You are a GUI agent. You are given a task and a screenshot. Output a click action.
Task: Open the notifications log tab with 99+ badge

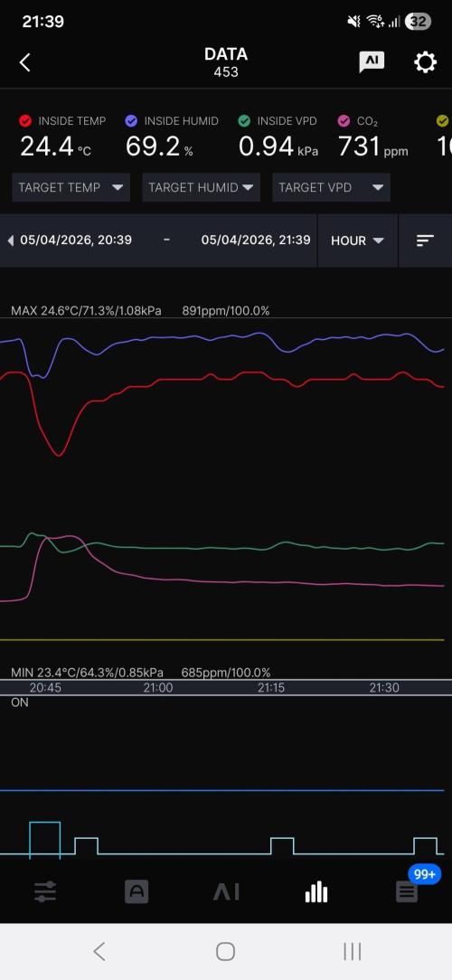407,891
